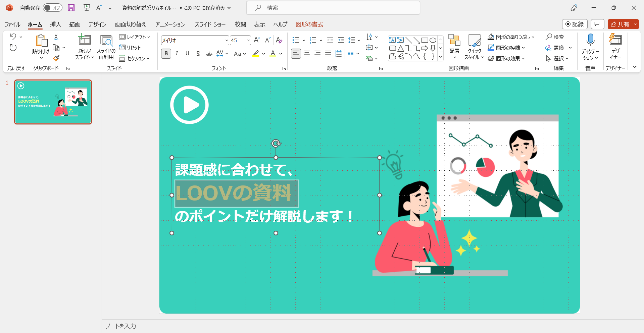Open the クイックスタイル gallery
This screenshot has width=644, height=333.
click(x=474, y=47)
